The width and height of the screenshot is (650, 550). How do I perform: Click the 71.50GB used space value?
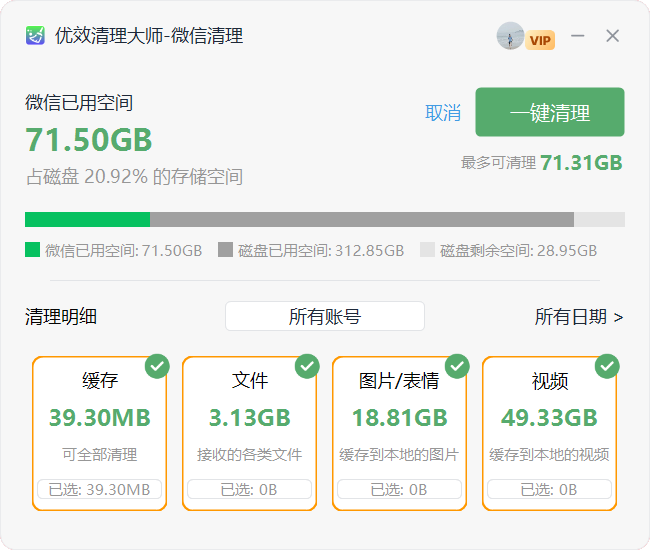click(x=89, y=140)
